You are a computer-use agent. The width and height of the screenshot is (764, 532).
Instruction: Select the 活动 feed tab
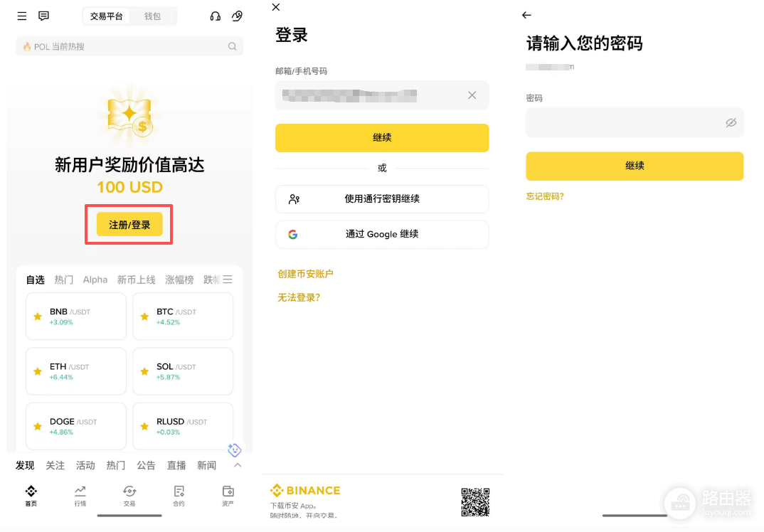[85, 465]
